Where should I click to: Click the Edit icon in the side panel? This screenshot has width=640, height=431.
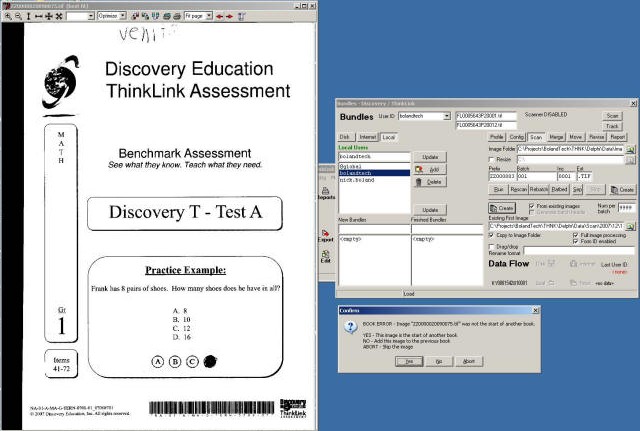click(x=326, y=254)
